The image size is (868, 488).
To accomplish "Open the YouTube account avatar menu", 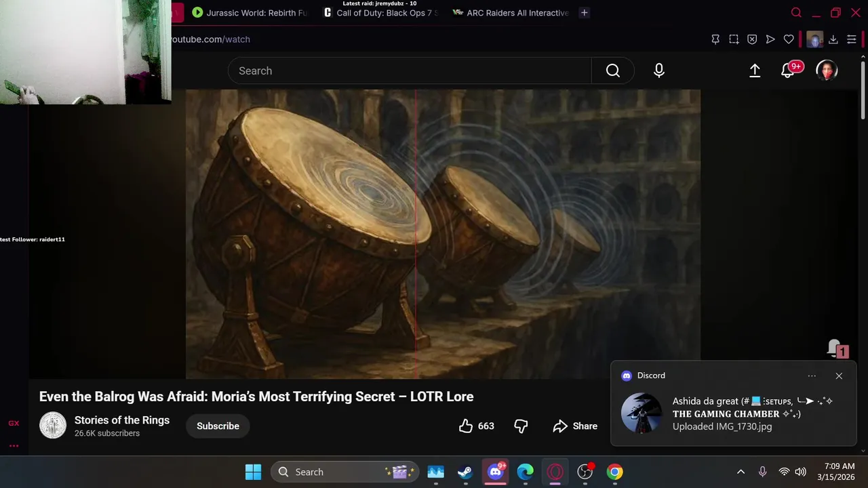I will pyautogui.click(x=827, y=70).
